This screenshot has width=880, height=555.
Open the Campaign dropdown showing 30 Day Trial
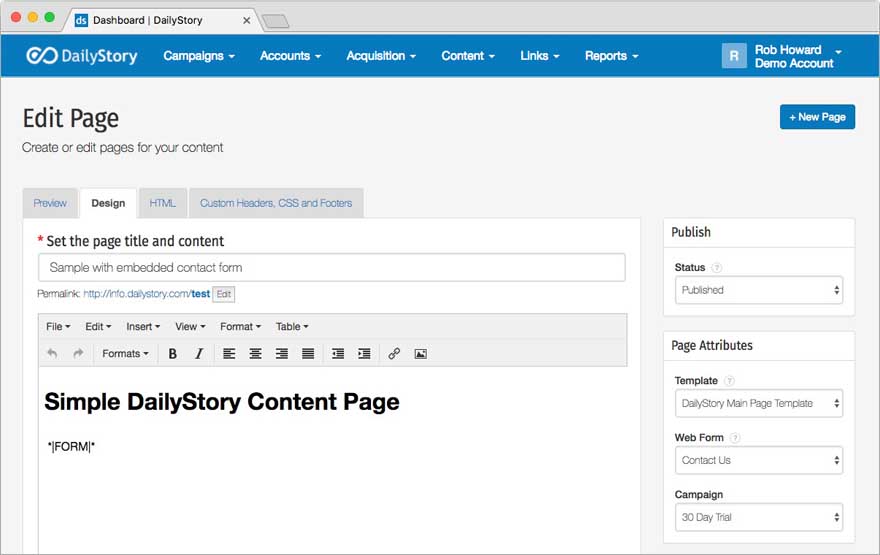tap(759, 517)
